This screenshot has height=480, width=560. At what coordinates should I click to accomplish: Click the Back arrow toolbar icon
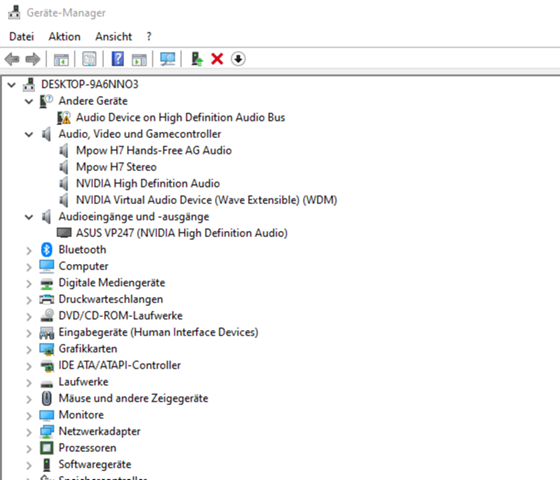pyautogui.click(x=12, y=59)
